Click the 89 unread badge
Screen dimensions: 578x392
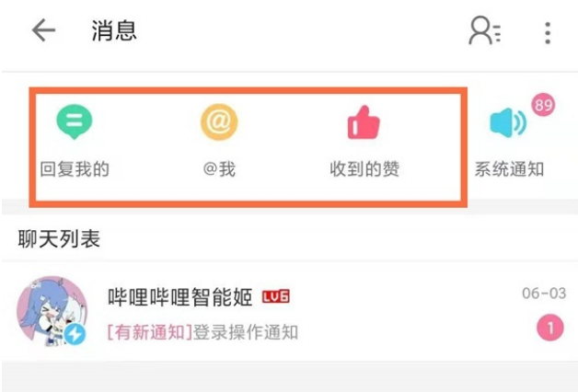543,105
